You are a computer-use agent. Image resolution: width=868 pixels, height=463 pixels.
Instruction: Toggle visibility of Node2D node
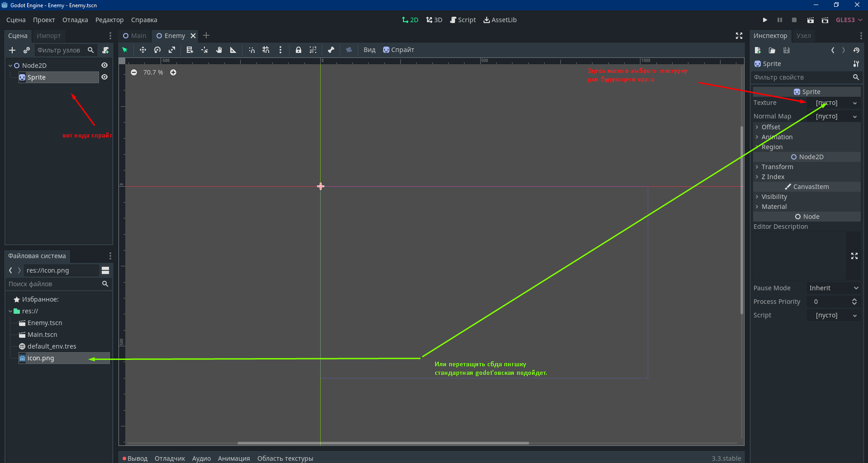[104, 65]
